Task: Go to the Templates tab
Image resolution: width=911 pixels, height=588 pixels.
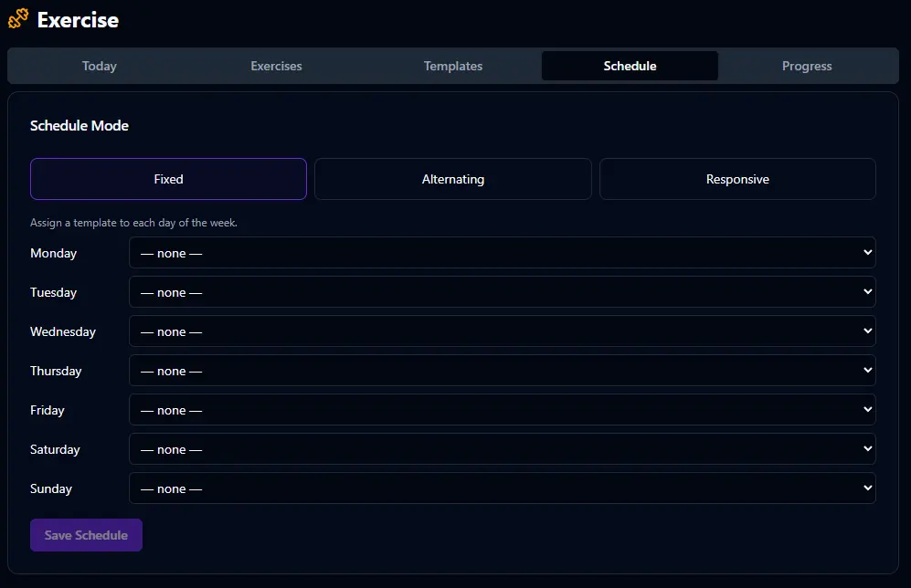Action: [x=453, y=66]
